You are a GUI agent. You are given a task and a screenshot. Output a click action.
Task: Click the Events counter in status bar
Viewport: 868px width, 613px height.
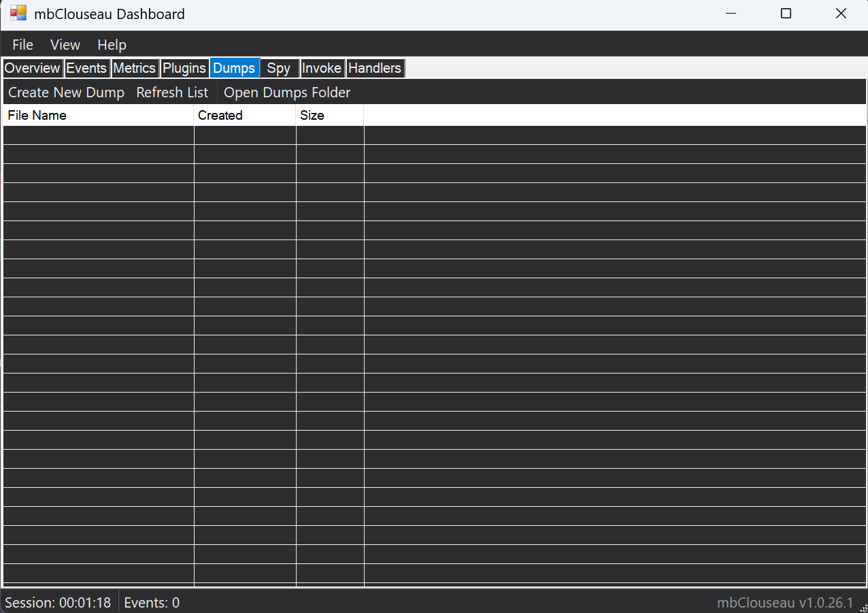[x=151, y=603]
